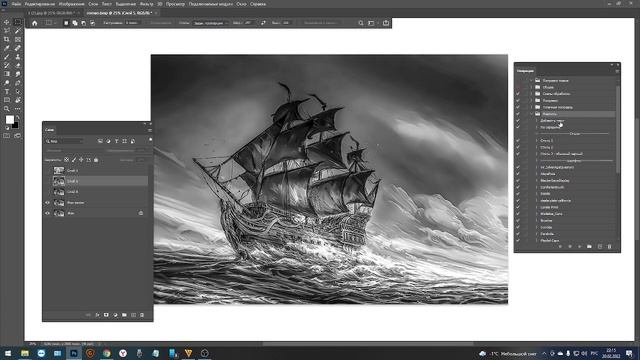Select the Zoom tool in toolbox

coord(7,109)
